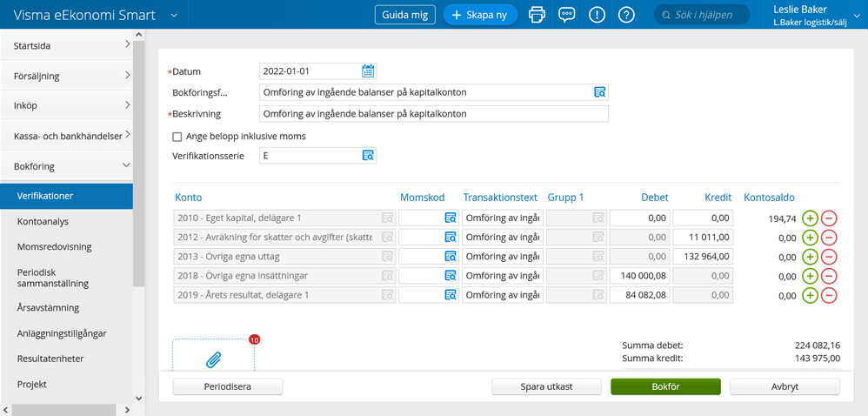Remove the 2012 Avräkning row

pos(829,238)
